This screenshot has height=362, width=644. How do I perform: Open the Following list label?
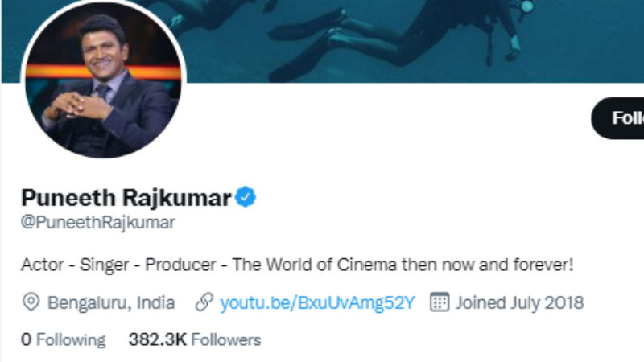(71, 340)
